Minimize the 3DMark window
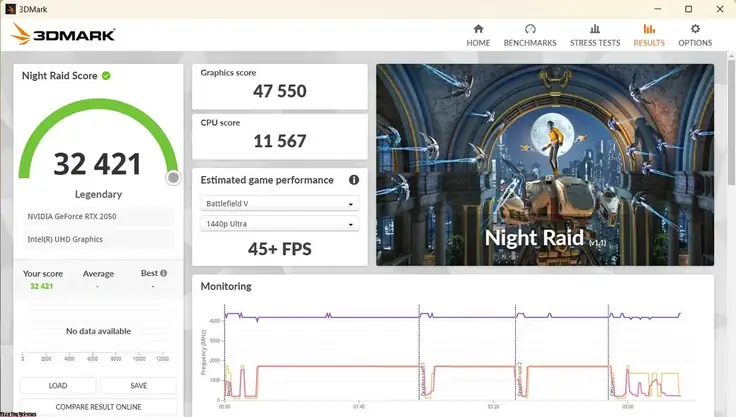Screen dimensions: 736x417 [658, 9]
